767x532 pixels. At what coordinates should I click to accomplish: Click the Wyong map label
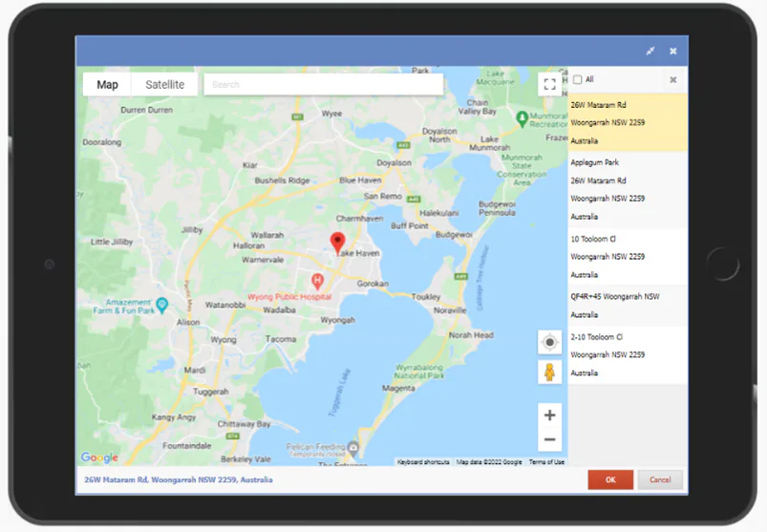[224, 339]
